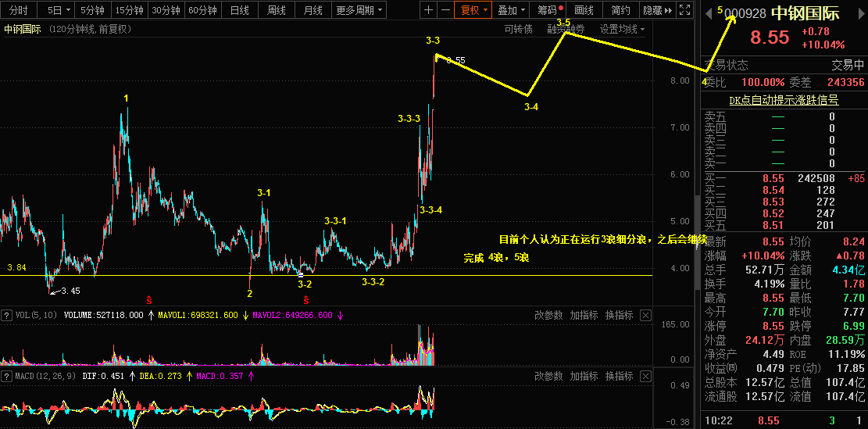Click 加指标 in the MACD panel

coord(584,377)
